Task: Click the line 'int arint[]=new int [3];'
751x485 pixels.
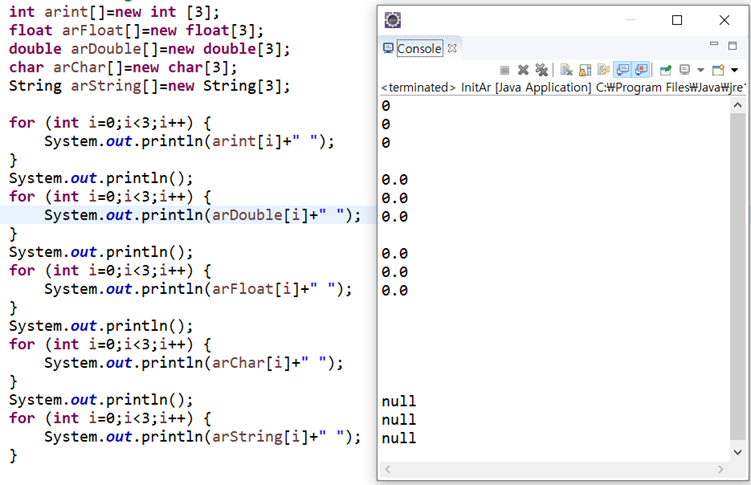Action: click(114, 11)
